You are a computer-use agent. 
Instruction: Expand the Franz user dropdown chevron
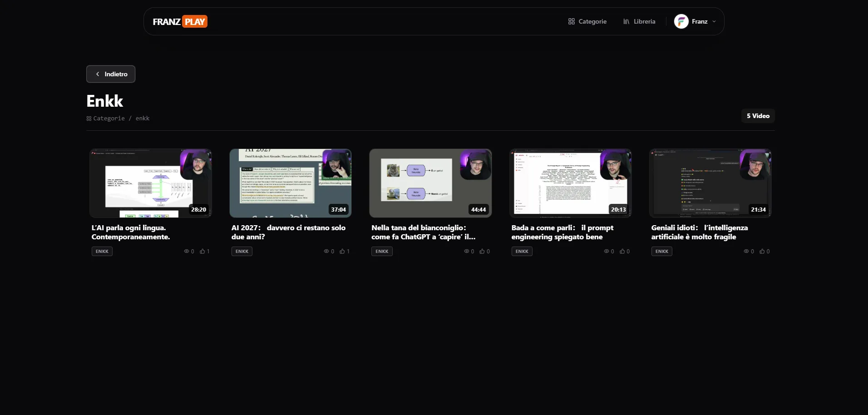(x=714, y=21)
